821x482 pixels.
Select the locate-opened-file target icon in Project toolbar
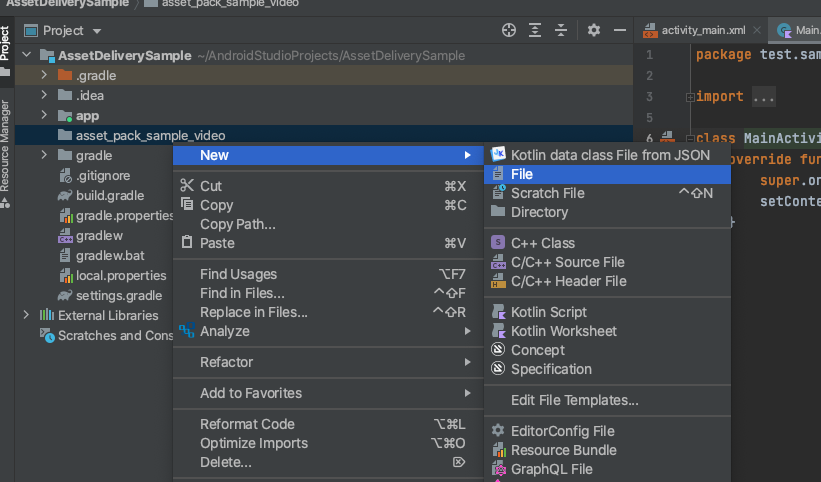(508, 30)
